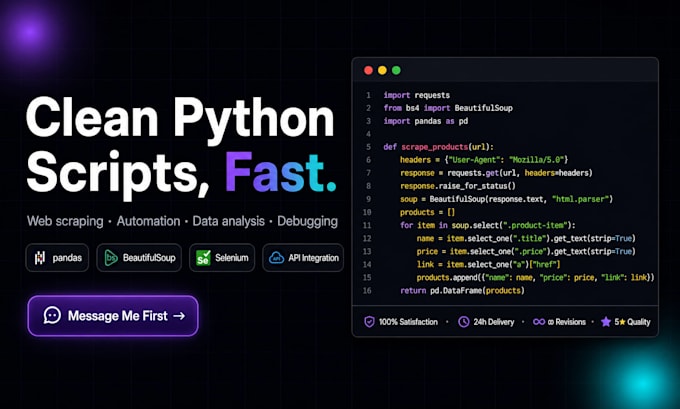Click the chat bubble icon in Message button
Screen dimensions: 680x409
tap(52, 315)
